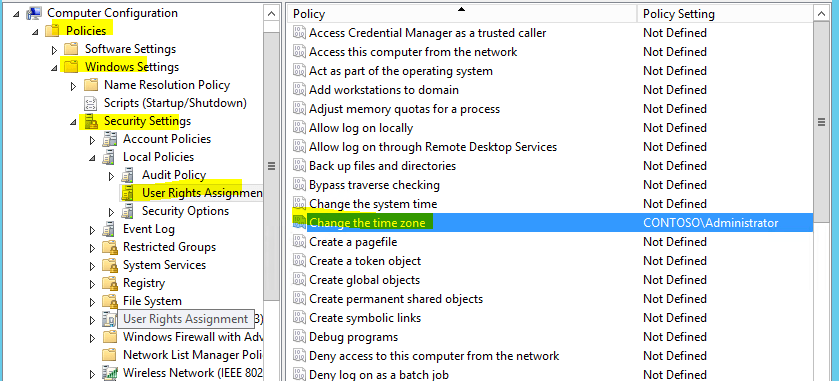The width and height of the screenshot is (839, 381).
Task: Select Create symbolic links policy
Action: point(365,318)
